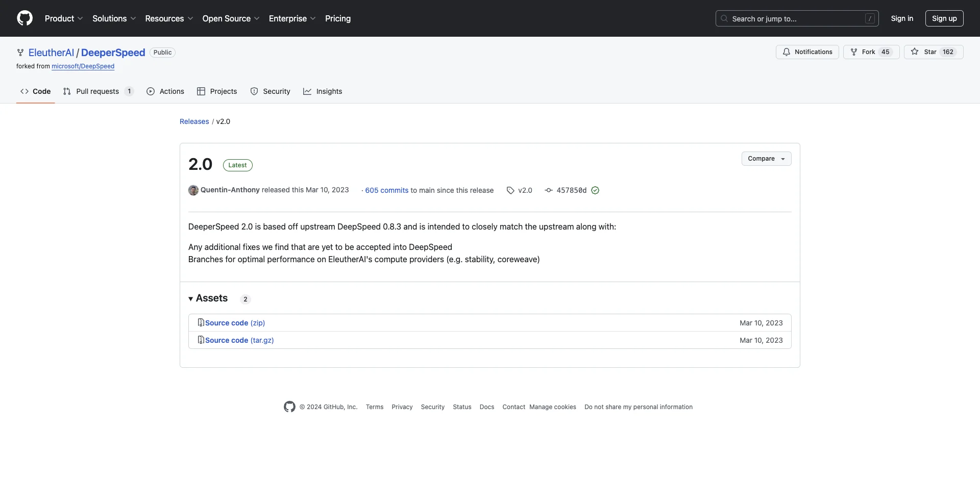Switch to the Pull requests tab
The width and height of the screenshot is (980, 480).
tap(98, 91)
